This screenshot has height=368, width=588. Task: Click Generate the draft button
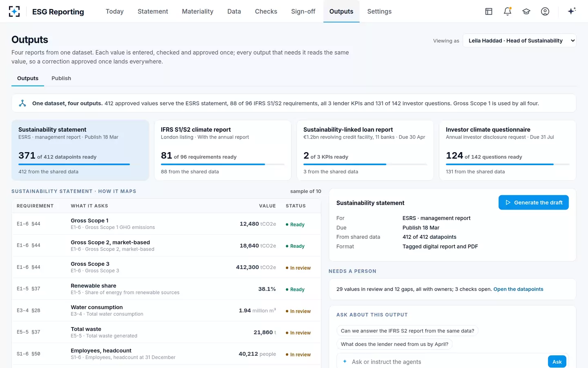[534, 202]
